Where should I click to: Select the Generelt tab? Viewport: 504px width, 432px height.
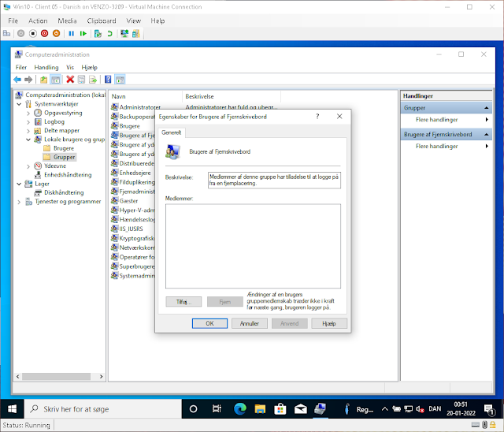click(172, 132)
